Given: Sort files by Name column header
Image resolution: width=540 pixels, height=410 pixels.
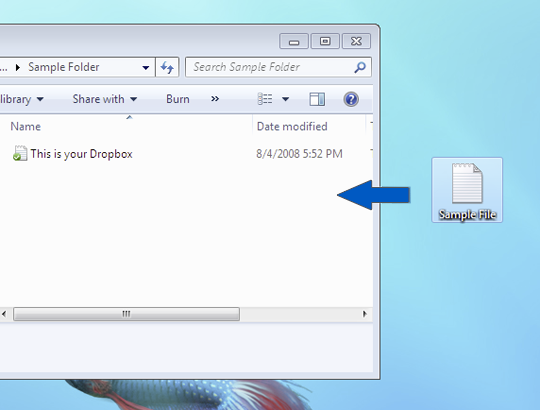Looking at the screenshot, I should (25, 126).
